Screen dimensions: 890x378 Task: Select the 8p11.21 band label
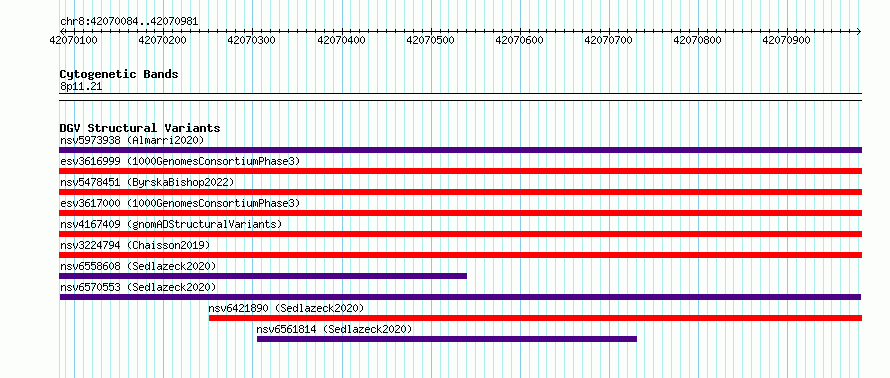(x=81, y=87)
